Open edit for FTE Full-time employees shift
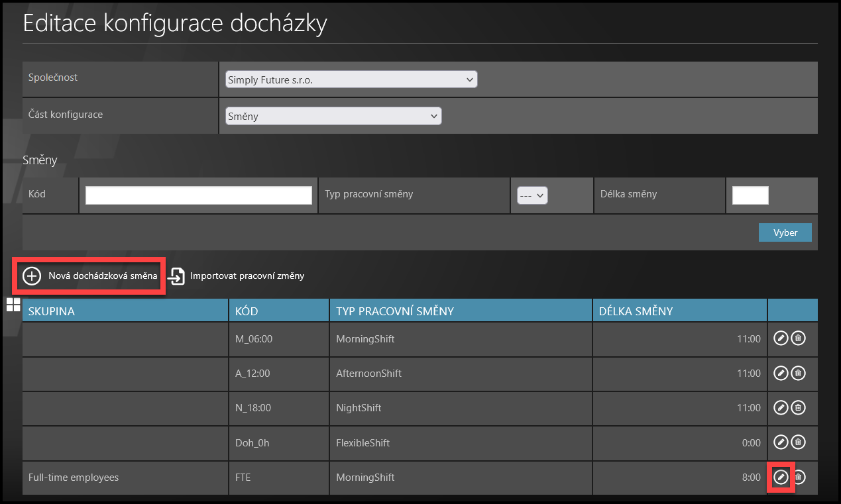The image size is (841, 504). coord(781,477)
